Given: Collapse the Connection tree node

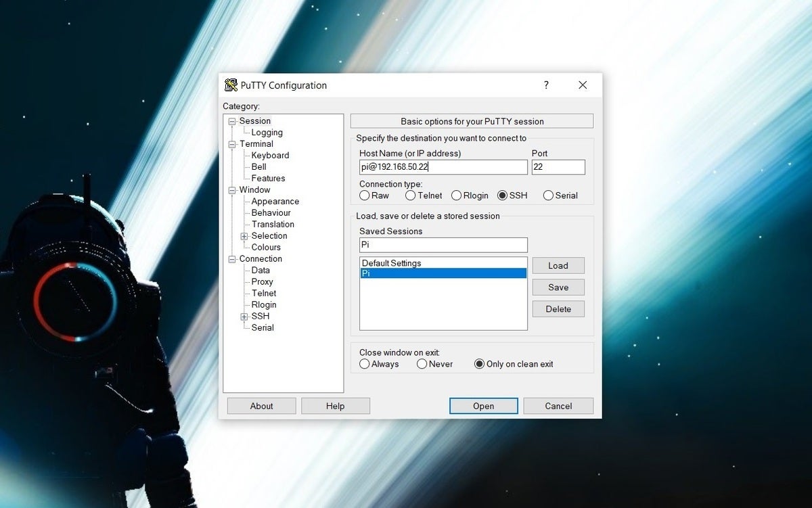Looking at the screenshot, I should point(232,259).
